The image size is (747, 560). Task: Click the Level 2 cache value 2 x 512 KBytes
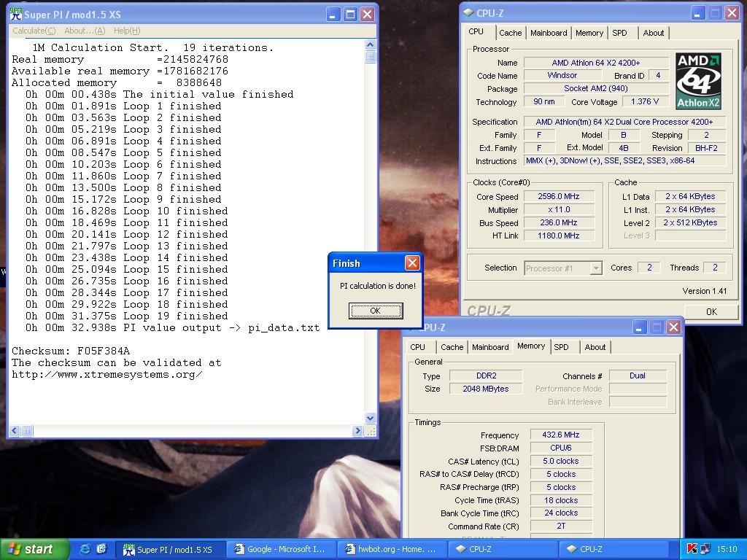(x=690, y=222)
